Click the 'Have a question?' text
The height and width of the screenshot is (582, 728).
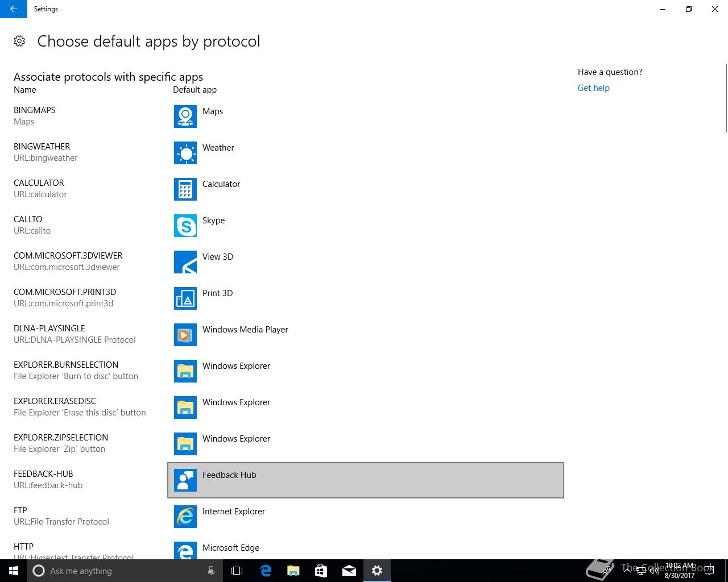tap(610, 72)
